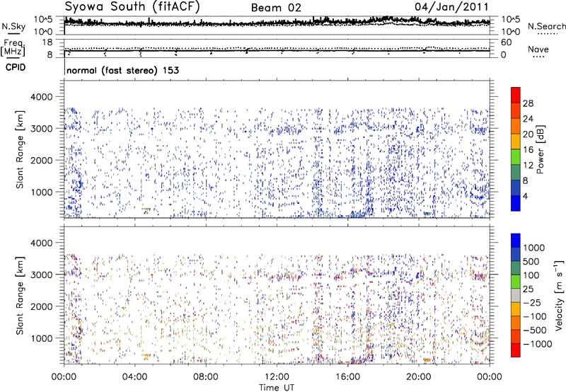Click the '60' Nave axis value
The image size is (566, 392).
(506, 42)
